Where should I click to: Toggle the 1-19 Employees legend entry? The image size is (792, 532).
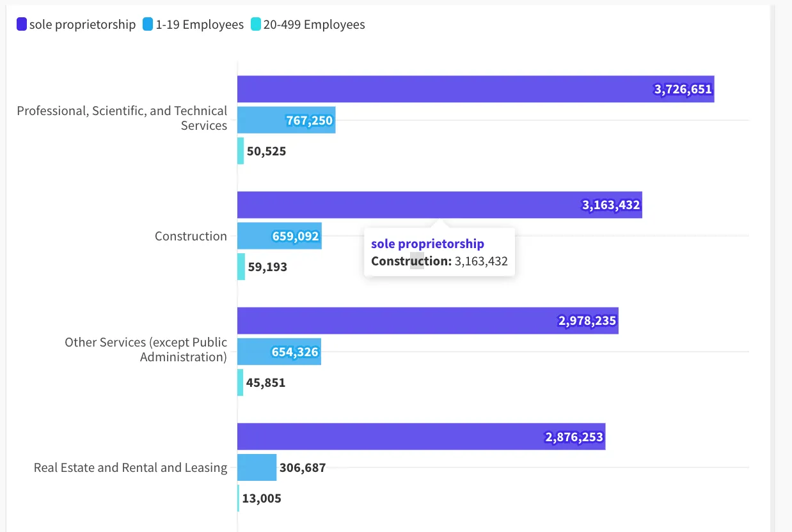click(193, 25)
